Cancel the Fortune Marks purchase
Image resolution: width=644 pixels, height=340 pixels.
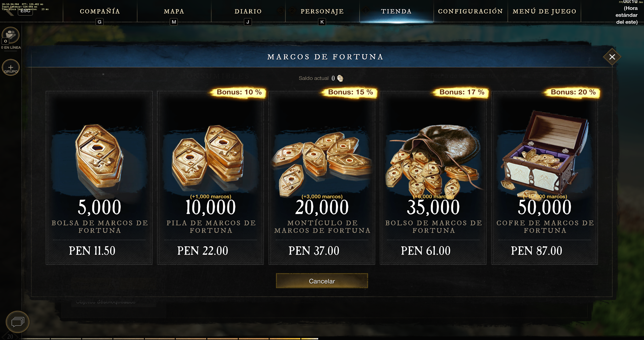pyautogui.click(x=322, y=281)
